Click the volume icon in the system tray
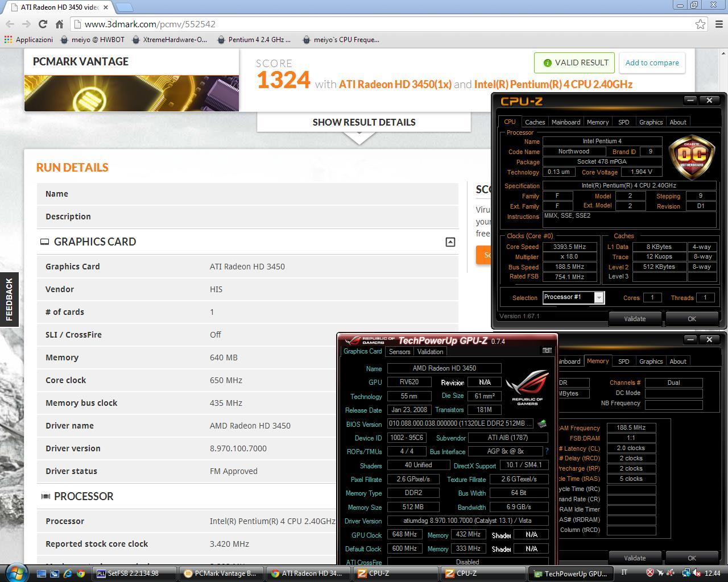Viewport: 728px width, 582px height. pyautogui.click(x=697, y=573)
